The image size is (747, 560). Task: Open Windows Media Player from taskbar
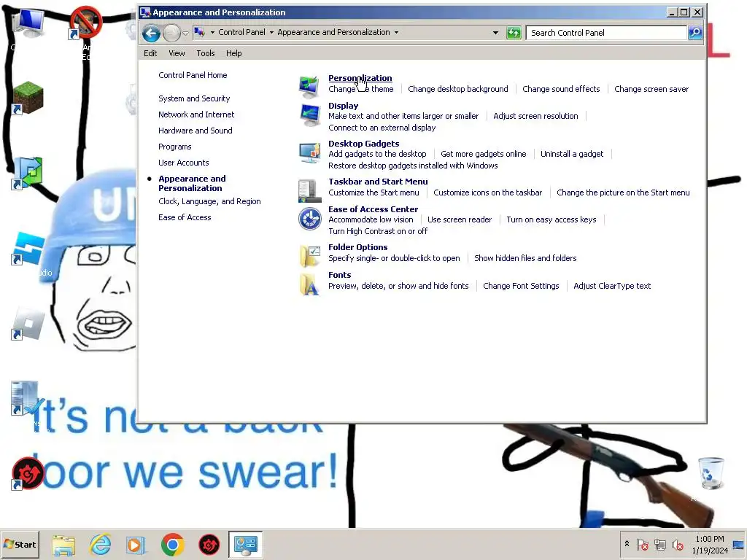click(136, 544)
